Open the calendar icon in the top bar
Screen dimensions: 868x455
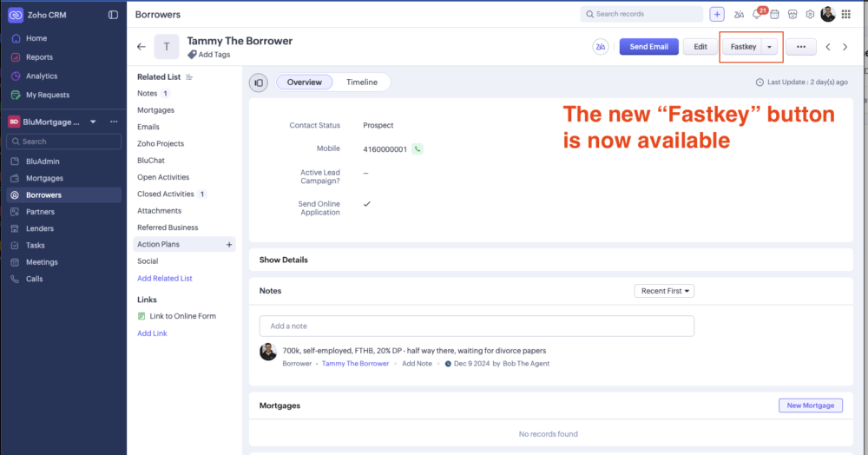(774, 15)
